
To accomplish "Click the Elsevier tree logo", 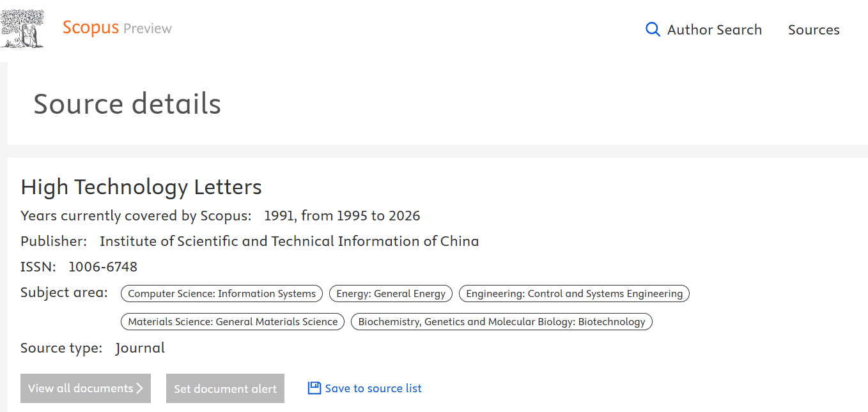I will (23, 29).
